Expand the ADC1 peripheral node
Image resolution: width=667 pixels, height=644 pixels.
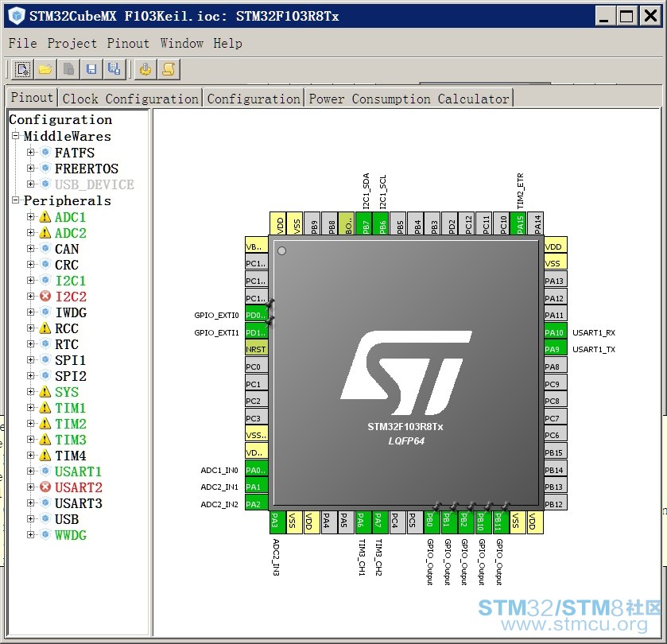31,217
